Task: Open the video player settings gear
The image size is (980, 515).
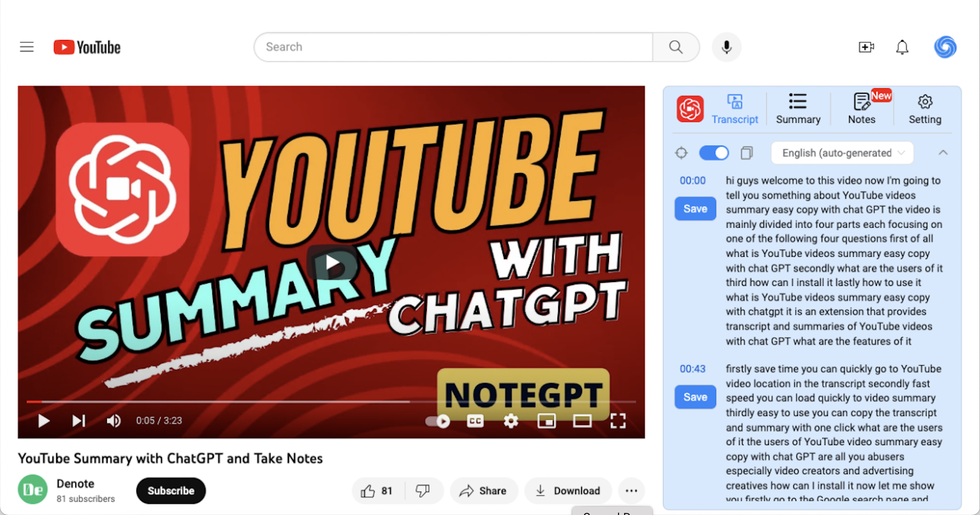Action: (511, 421)
